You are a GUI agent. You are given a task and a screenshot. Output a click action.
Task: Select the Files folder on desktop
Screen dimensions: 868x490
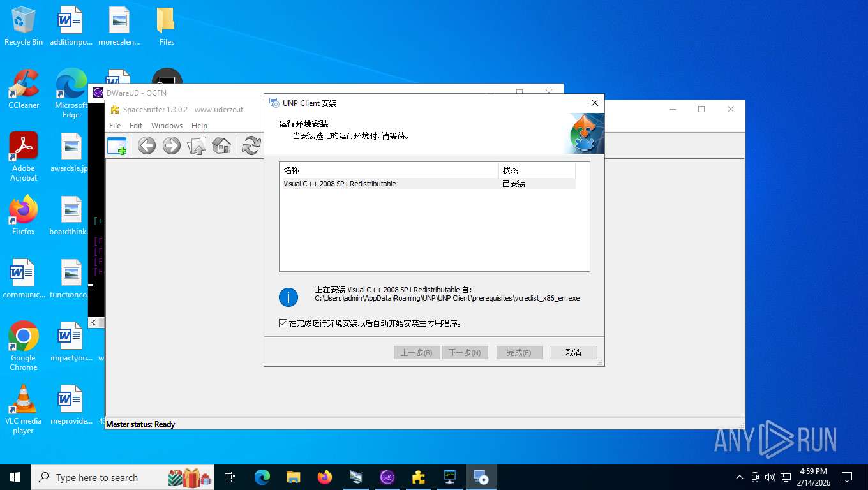tap(167, 27)
